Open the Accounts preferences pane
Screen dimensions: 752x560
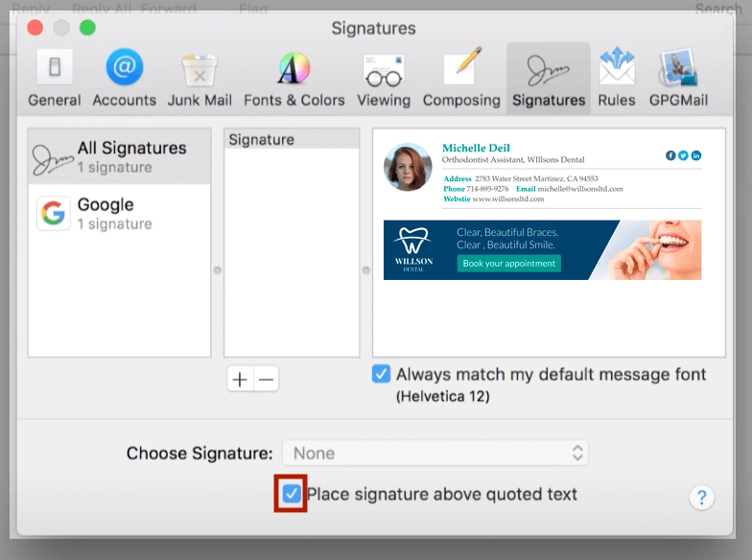(x=125, y=79)
